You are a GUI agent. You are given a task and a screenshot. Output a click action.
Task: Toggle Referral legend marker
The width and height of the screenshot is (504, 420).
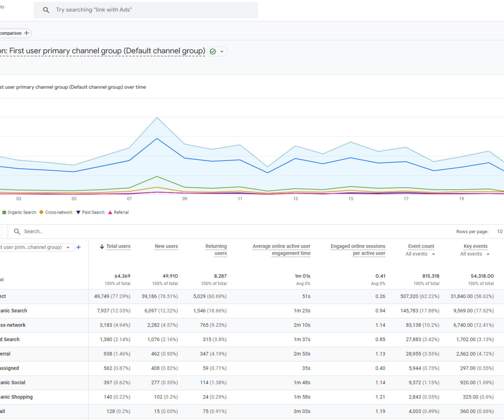110,212
